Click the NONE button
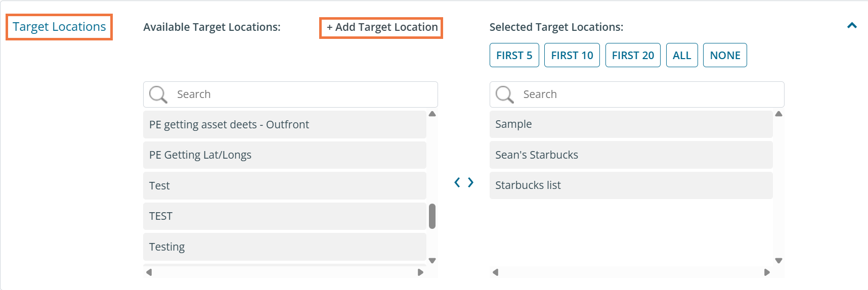Screen dimensions: 868x290 pyautogui.click(x=725, y=55)
